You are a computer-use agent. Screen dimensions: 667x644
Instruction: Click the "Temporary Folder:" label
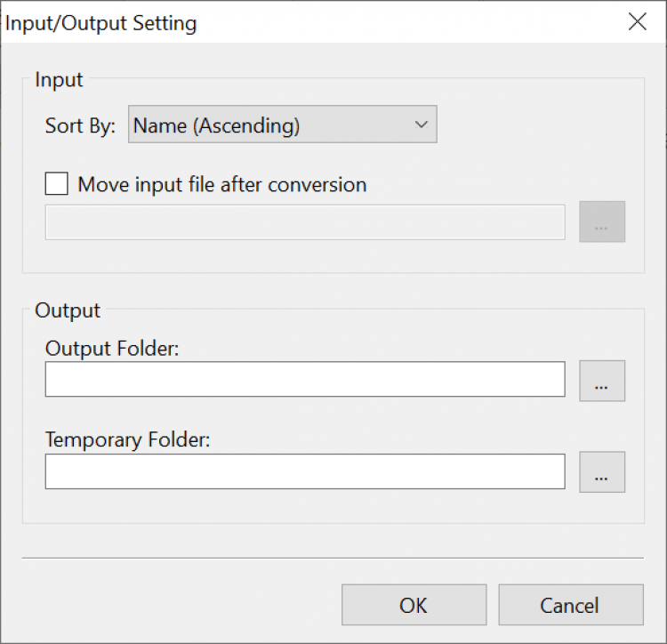pyautogui.click(x=127, y=440)
